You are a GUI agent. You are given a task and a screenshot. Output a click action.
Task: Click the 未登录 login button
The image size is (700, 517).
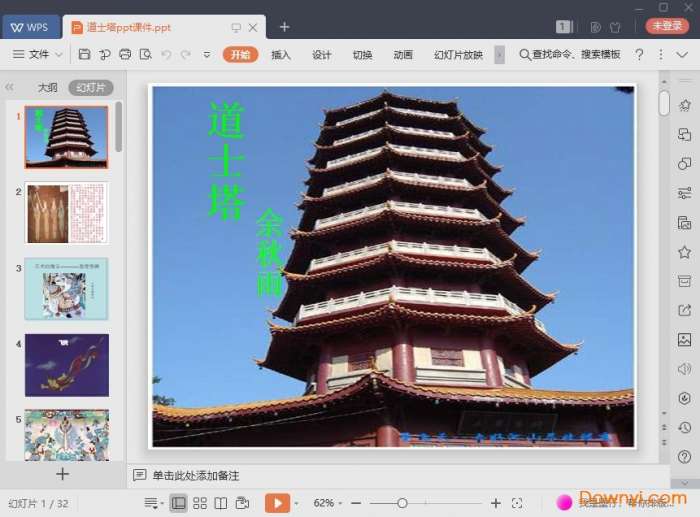[x=666, y=27]
